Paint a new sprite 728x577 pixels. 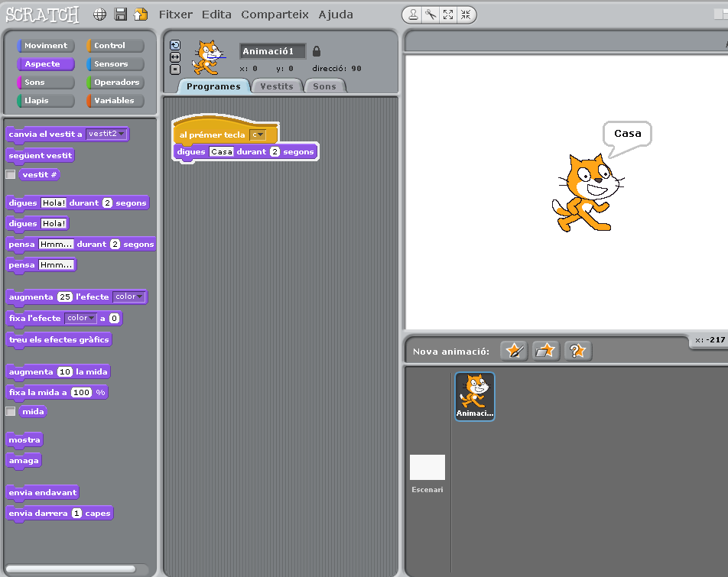coord(514,351)
